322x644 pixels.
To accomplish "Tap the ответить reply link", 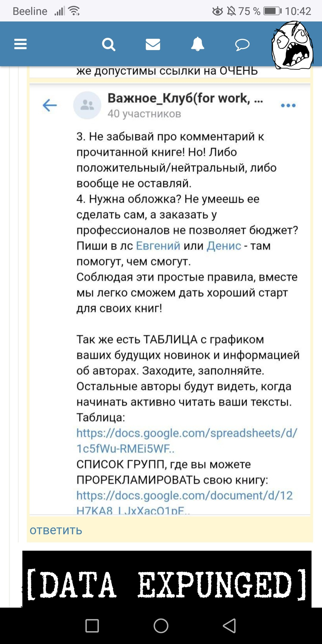I will click(x=56, y=530).
